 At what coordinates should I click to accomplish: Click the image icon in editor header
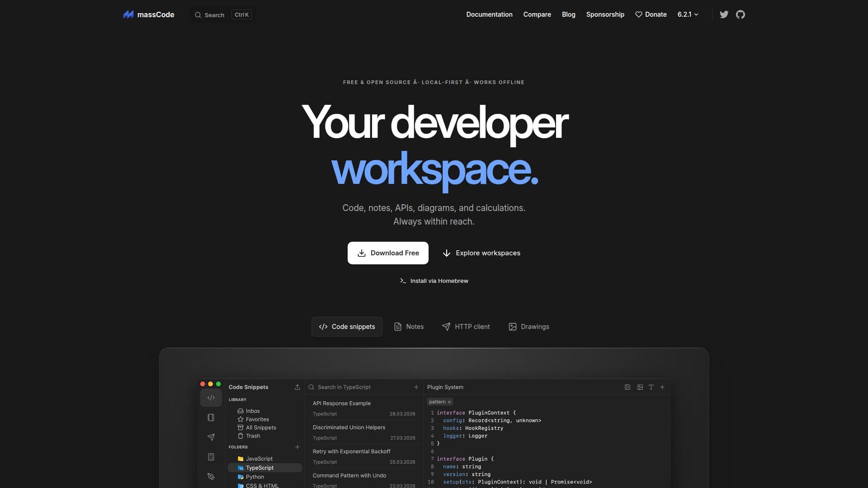click(640, 387)
